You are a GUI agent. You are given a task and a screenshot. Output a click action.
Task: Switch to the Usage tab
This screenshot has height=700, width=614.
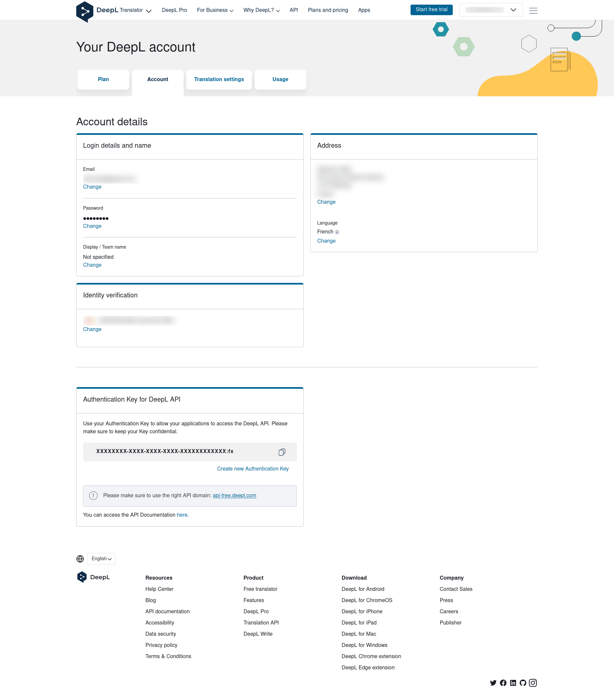point(280,79)
